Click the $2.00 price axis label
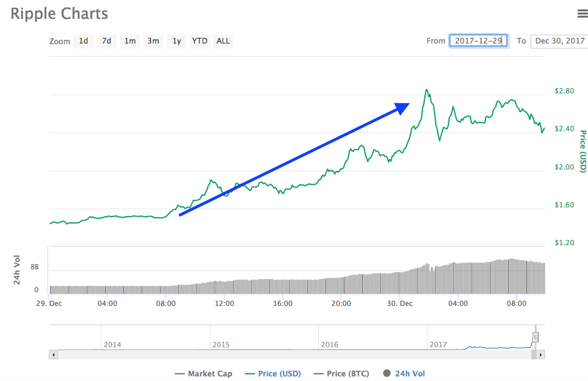The image size is (588, 381). [x=565, y=167]
